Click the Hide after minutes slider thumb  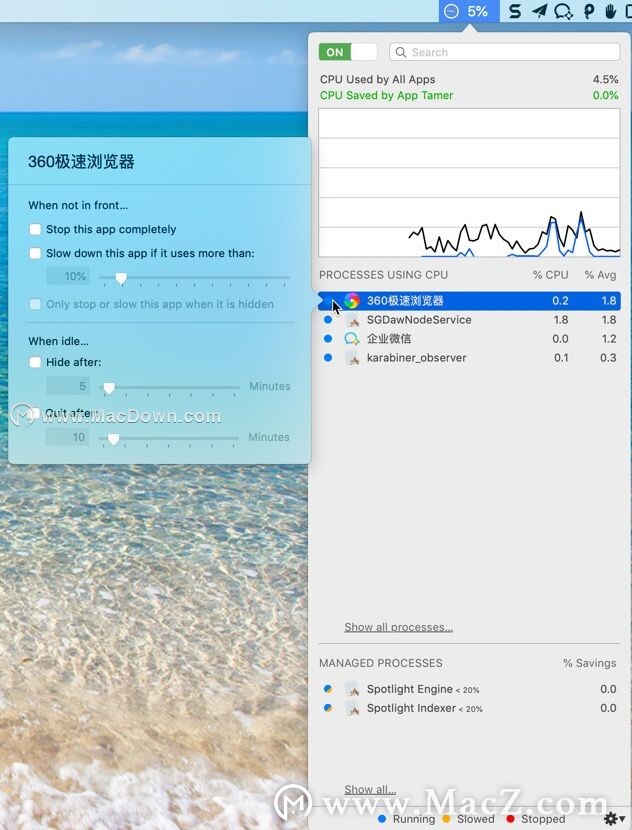109,389
